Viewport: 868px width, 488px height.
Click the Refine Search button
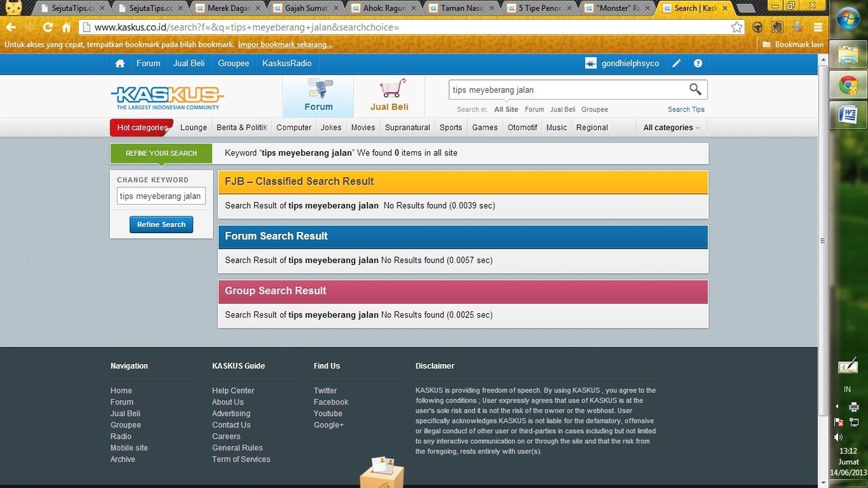(161, 224)
